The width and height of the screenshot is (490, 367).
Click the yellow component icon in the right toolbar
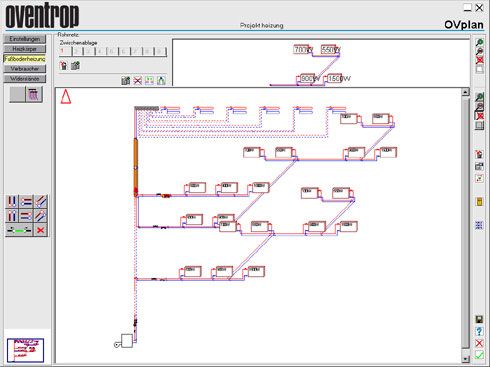(479, 202)
